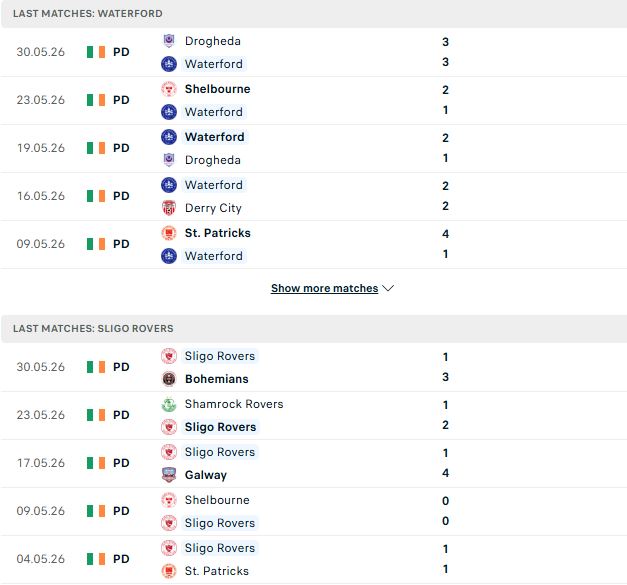Open Drogheda team in 30.05.26 match
627x585 pixels.
213,41
